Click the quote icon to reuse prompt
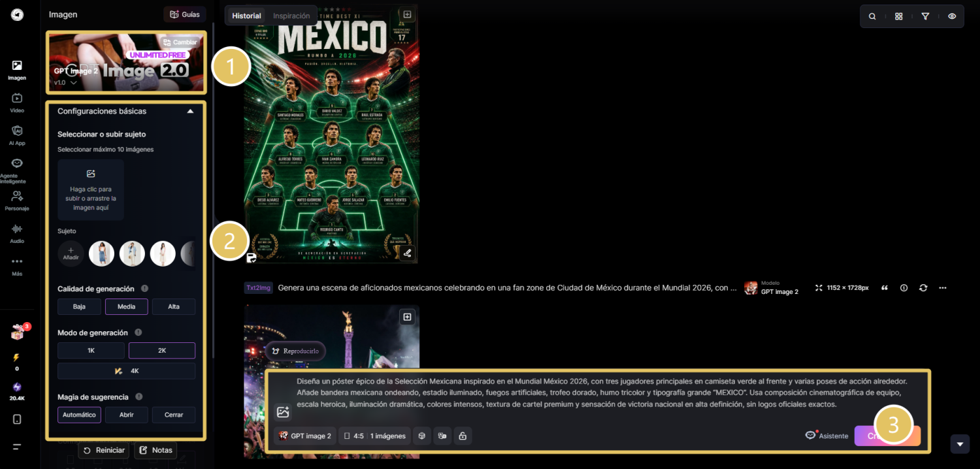The height and width of the screenshot is (469, 980). (885, 288)
